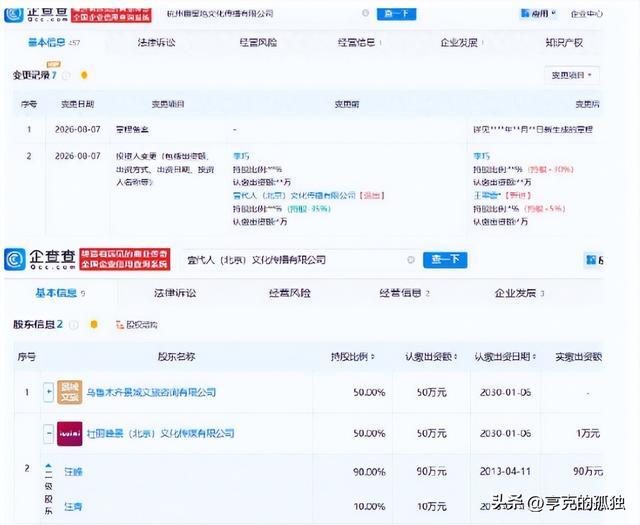Click the 实缴出资额 column header

tap(578, 357)
